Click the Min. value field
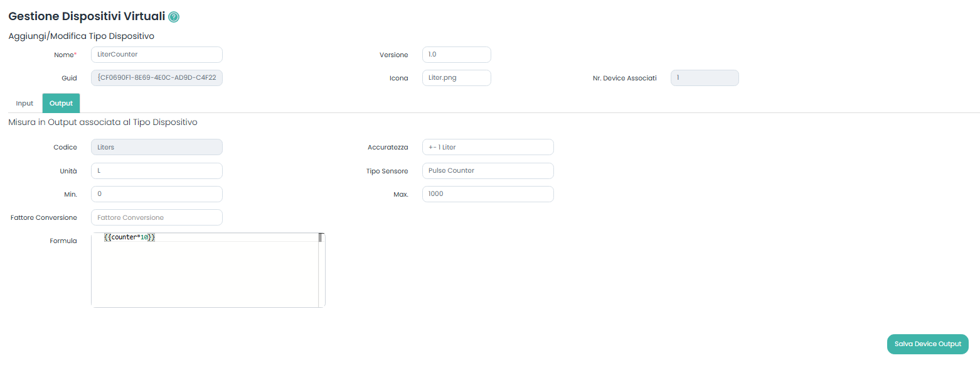Screen dimensions: 980x370 click(156, 194)
